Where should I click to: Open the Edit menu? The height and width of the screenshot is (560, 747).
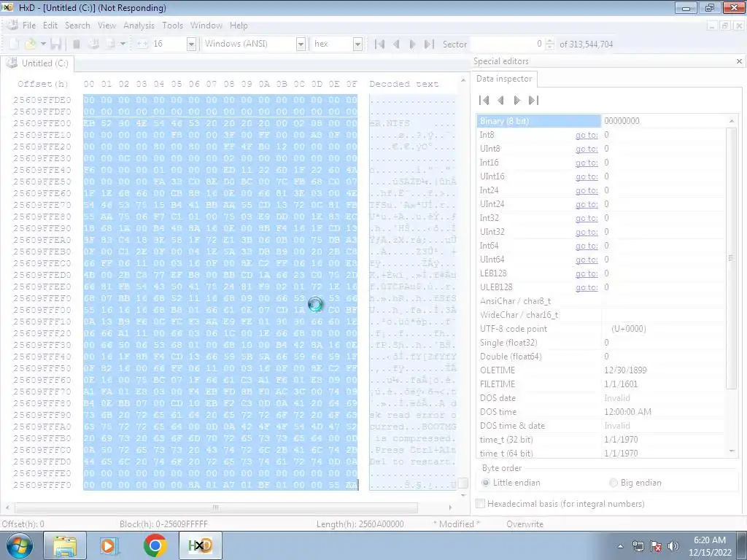click(50, 26)
